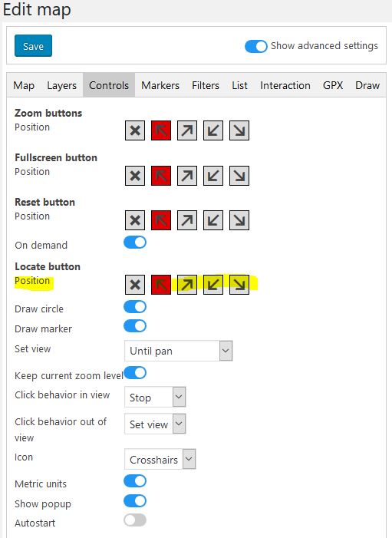Screen dimensions: 392x538
Task: Enable the Autostart toggle
Action: (135, 520)
